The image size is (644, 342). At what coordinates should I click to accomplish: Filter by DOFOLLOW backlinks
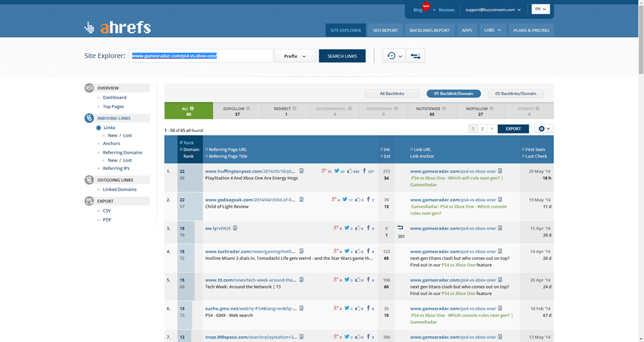(x=237, y=111)
